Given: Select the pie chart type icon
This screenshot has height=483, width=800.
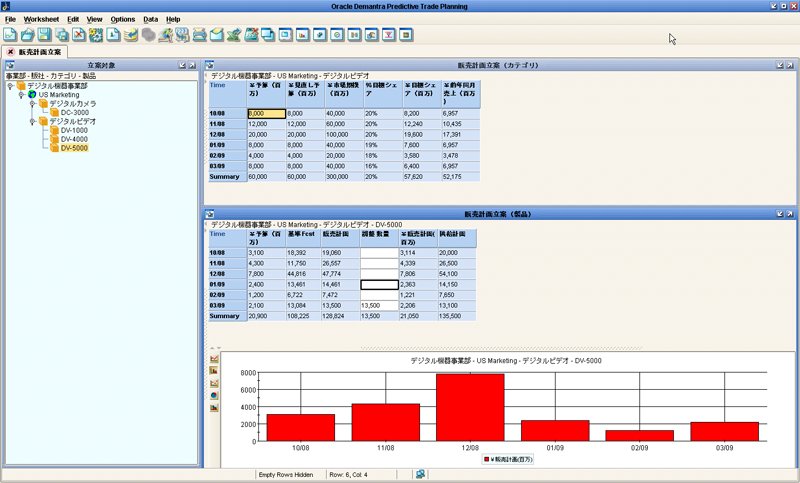Looking at the screenshot, I should click(214, 395).
